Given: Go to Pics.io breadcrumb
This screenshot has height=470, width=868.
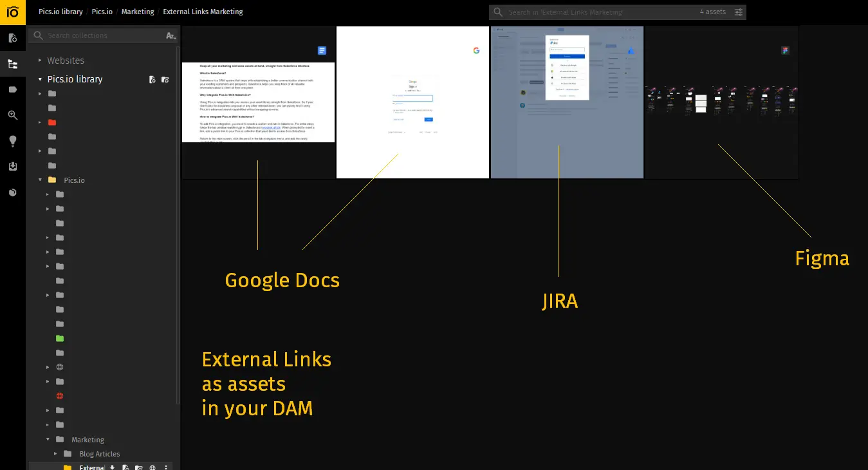Looking at the screenshot, I should (102, 12).
